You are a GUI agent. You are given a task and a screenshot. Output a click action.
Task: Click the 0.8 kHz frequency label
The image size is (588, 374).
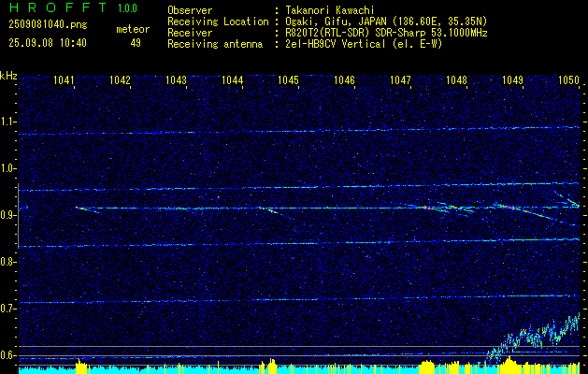[x=7, y=262]
